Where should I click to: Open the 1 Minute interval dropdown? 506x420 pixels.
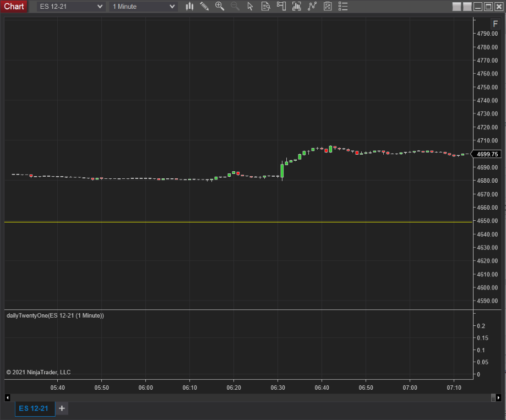tap(144, 7)
